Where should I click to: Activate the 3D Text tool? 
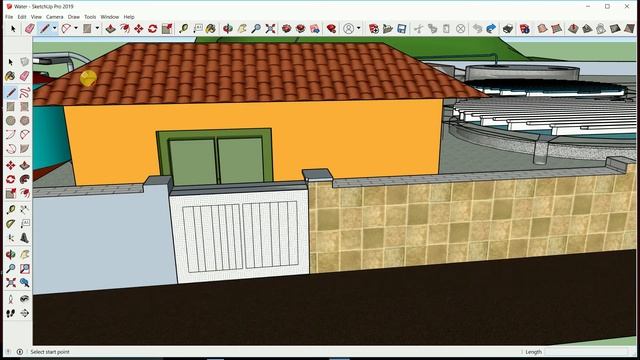coord(24,238)
